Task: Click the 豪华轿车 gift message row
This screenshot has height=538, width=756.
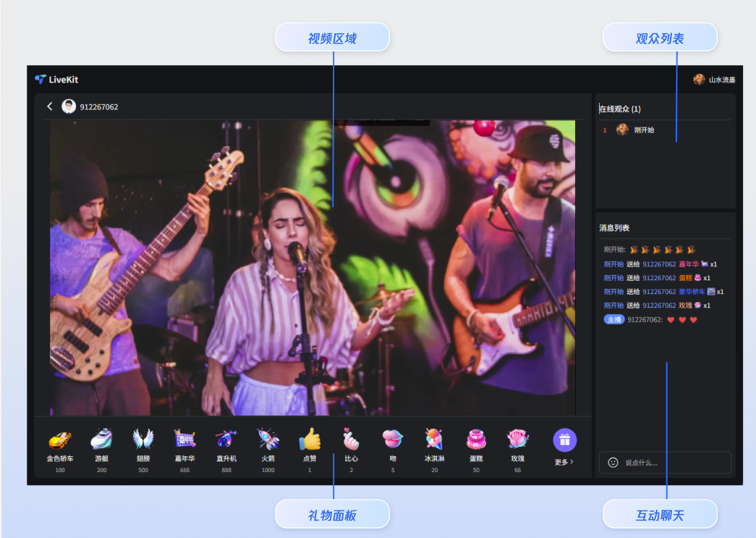Action: coord(663,291)
